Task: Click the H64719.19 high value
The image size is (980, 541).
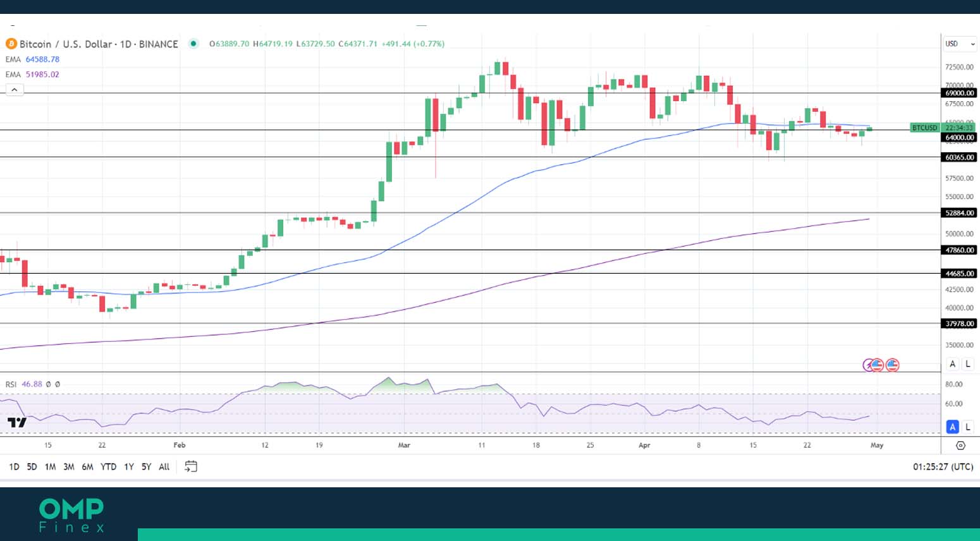Action: coord(273,44)
